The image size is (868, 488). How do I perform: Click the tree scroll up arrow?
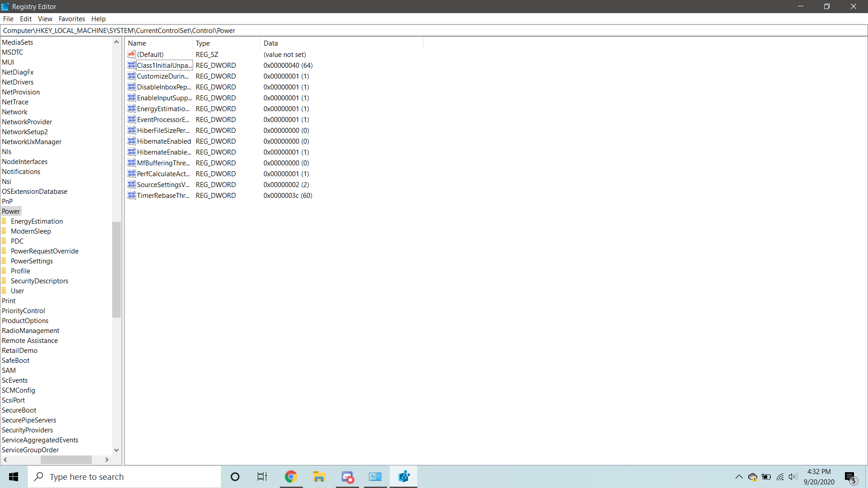click(116, 42)
